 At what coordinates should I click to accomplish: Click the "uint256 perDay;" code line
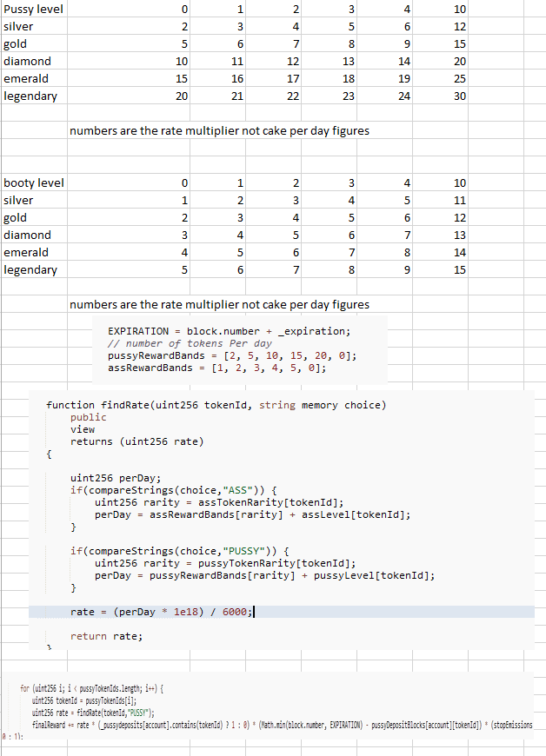(116, 478)
